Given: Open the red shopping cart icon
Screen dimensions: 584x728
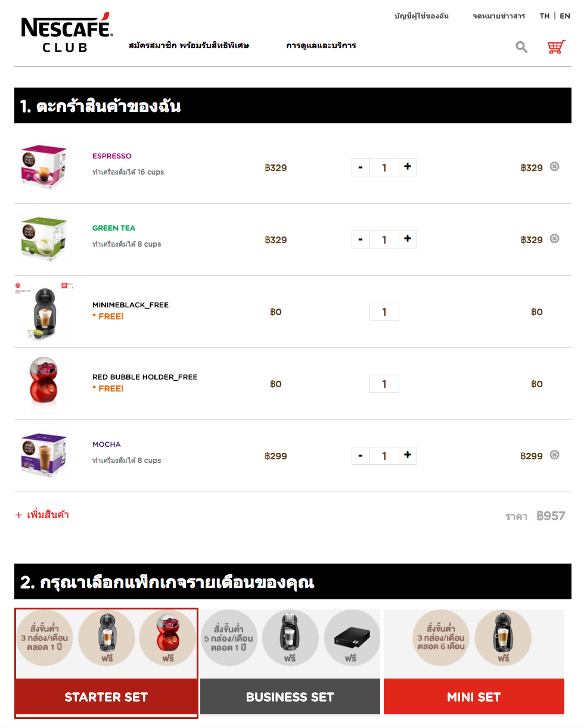Looking at the screenshot, I should pyautogui.click(x=556, y=47).
